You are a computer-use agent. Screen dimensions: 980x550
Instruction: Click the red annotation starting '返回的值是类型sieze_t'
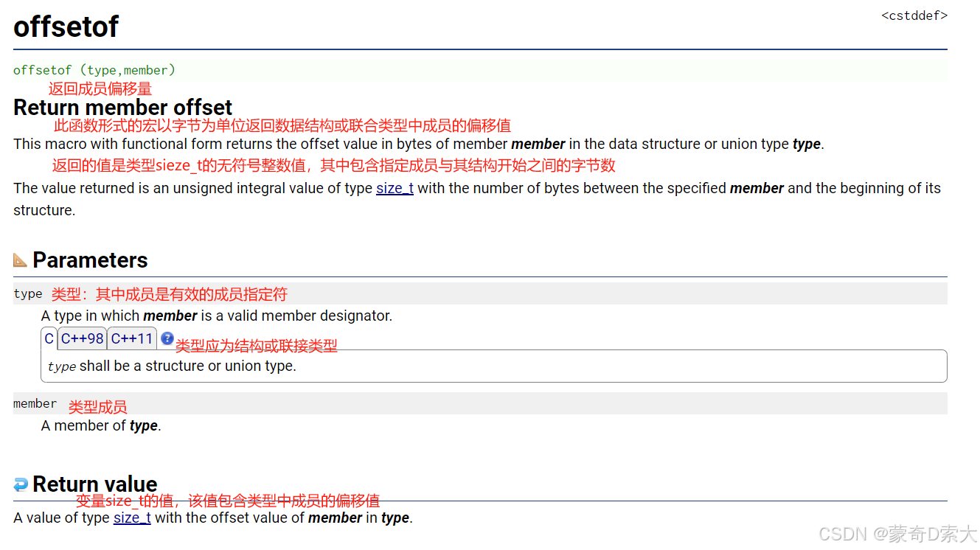333,165
